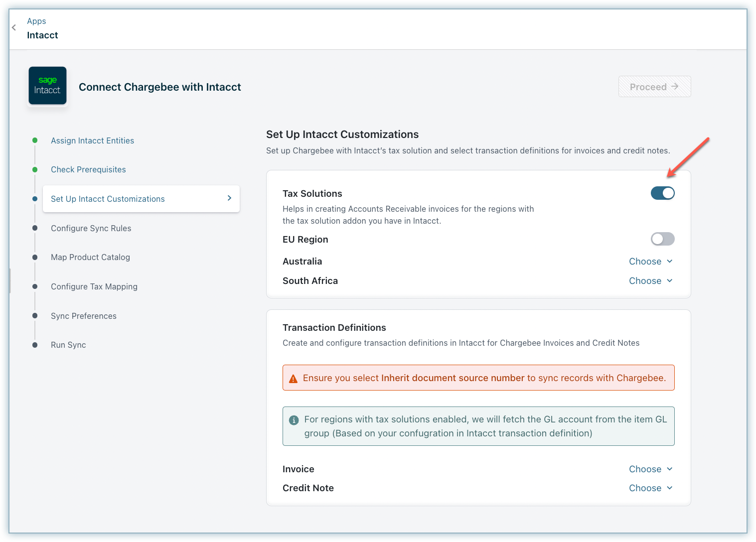Click the back arrow beside Apps

pyautogui.click(x=14, y=28)
